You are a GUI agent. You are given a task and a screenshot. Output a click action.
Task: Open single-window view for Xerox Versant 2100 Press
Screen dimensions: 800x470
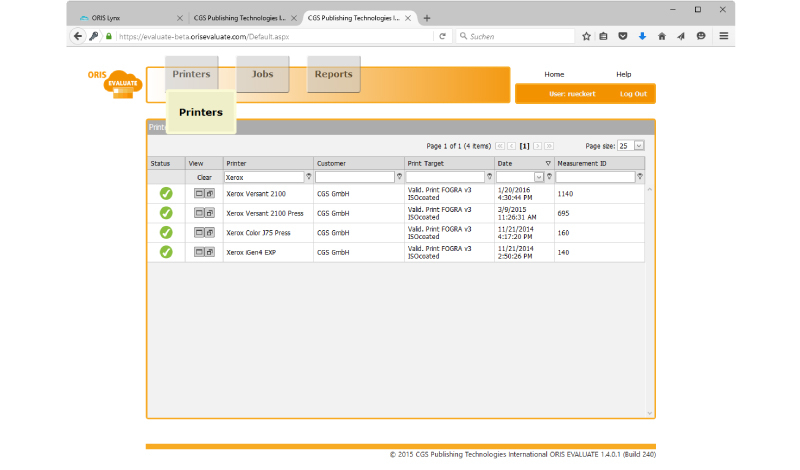(199, 213)
